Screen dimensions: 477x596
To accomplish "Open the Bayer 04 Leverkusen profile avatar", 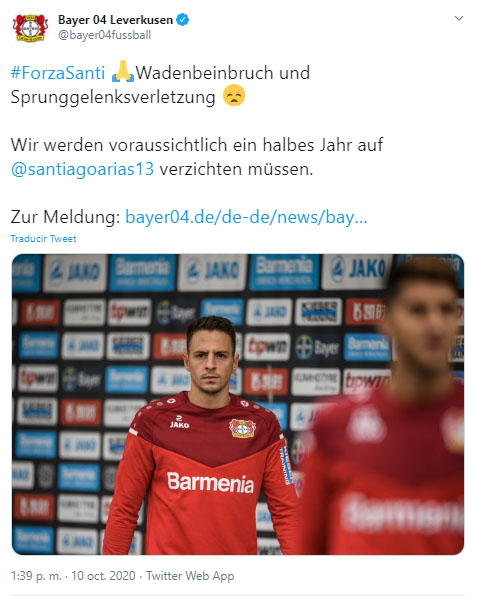I will pos(30,28).
